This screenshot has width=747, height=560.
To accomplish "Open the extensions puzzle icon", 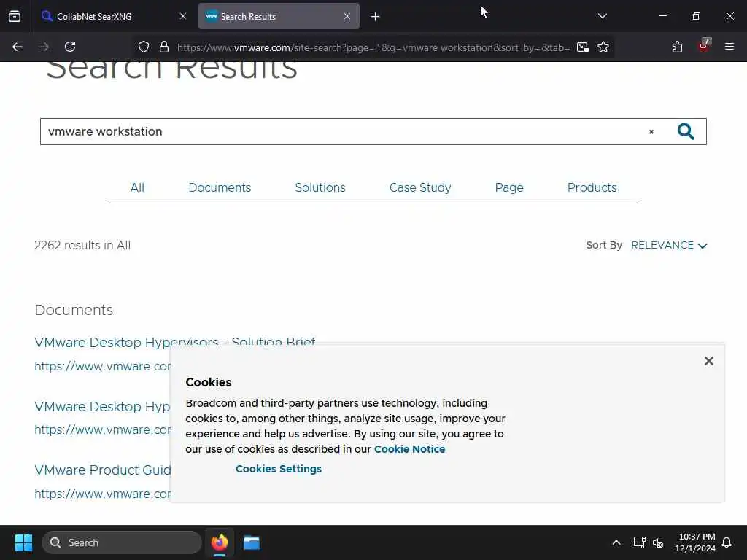I will (677, 47).
